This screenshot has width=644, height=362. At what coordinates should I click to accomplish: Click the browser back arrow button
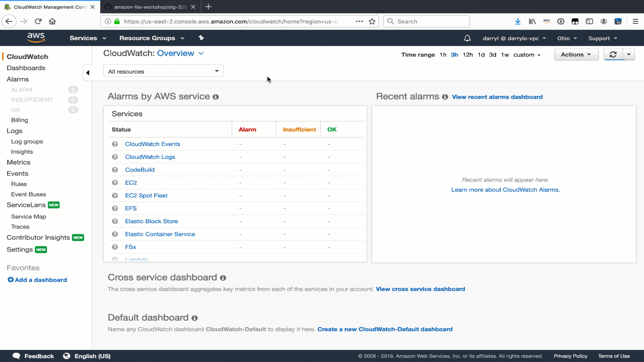click(x=9, y=21)
